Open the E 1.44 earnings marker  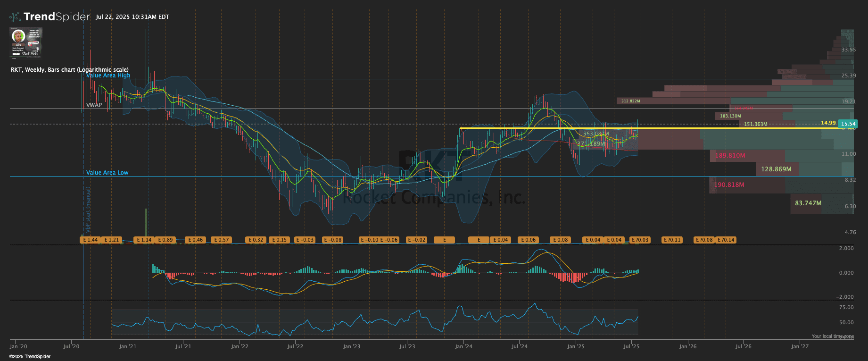(x=90, y=240)
